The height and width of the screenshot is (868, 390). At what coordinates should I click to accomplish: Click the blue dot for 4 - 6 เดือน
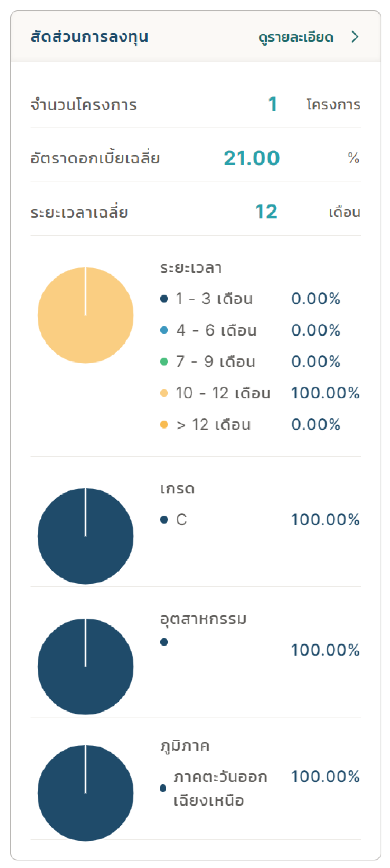pos(164,330)
